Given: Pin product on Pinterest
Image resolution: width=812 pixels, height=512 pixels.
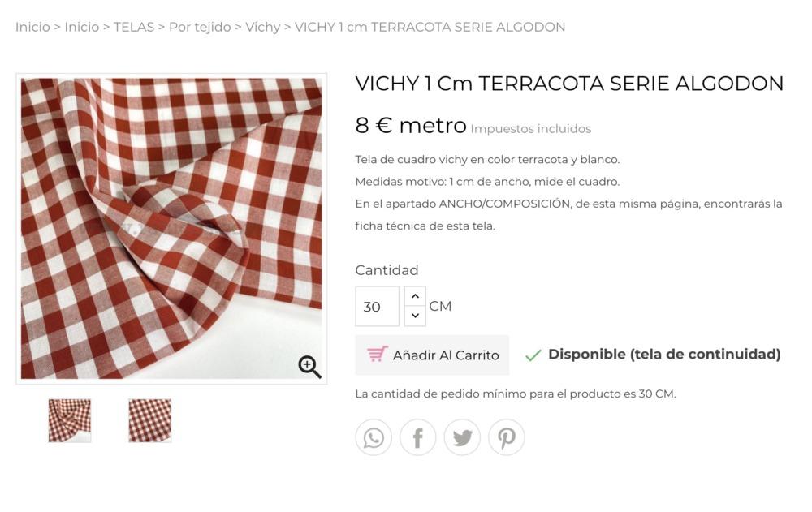Looking at the screenshot, I should pyautogui.click(x=507, y=437).
